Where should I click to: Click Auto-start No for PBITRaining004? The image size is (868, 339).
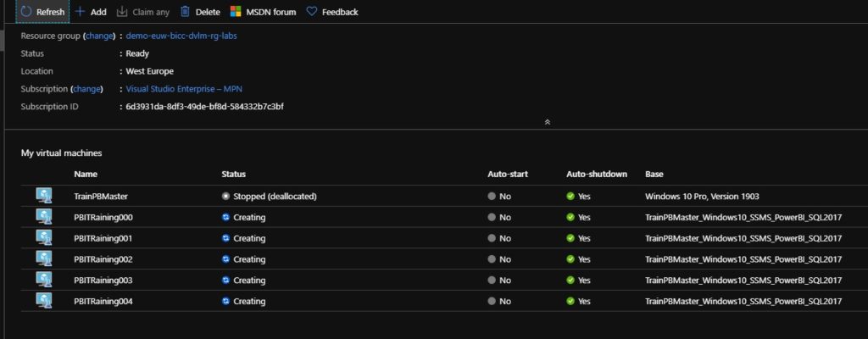499,302
